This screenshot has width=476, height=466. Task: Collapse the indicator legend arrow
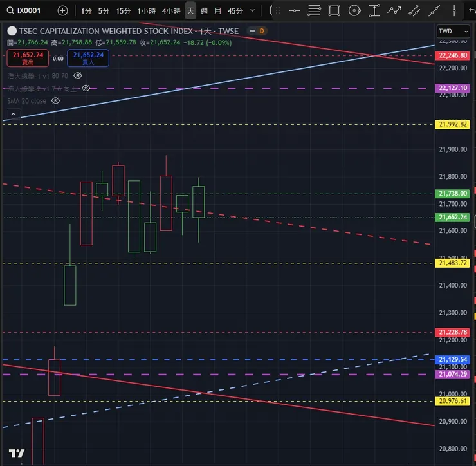[x=14, y=114]
